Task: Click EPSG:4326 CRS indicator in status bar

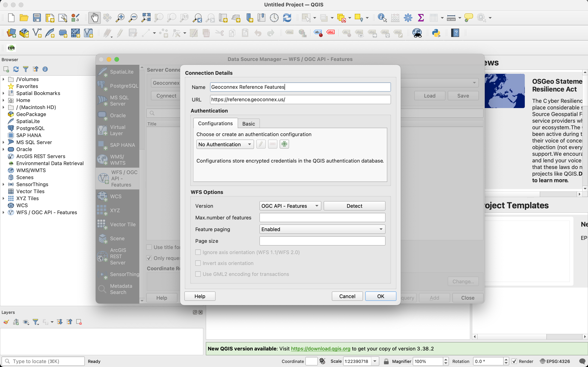Action: pyautogui.click(x=555, y=361)
